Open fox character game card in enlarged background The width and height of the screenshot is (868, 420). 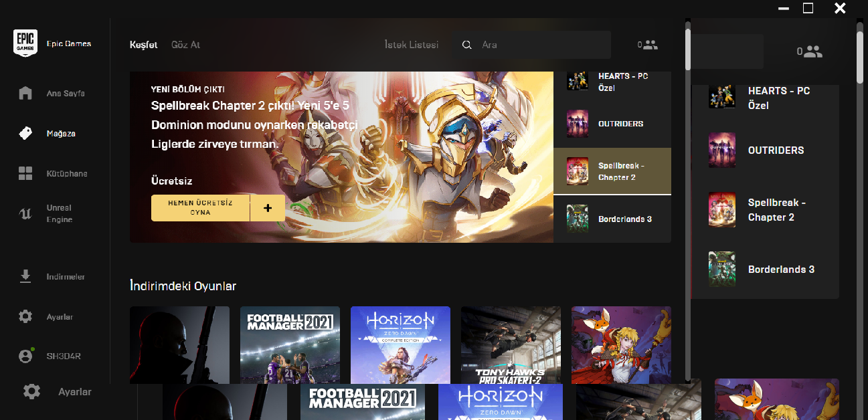coord(776,399)
